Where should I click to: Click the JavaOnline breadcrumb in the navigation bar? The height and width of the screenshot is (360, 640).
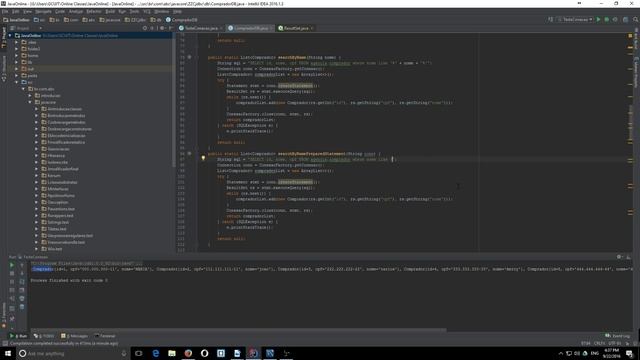16,20
